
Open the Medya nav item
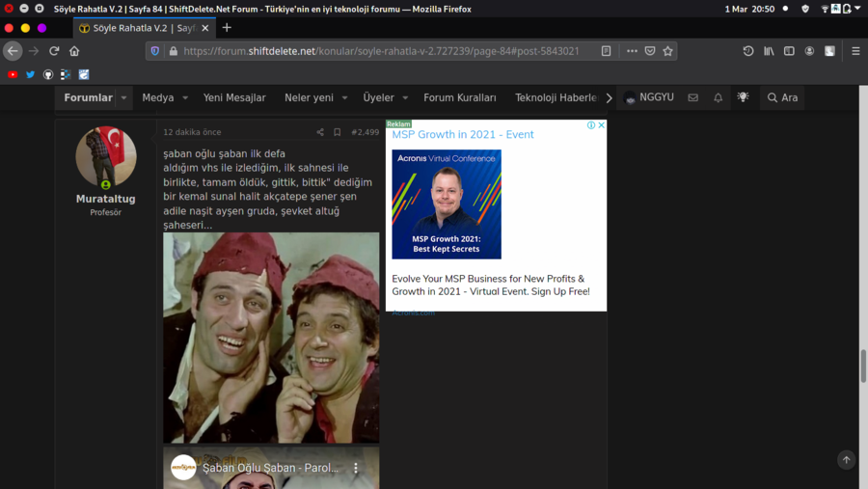pos(158,97)
